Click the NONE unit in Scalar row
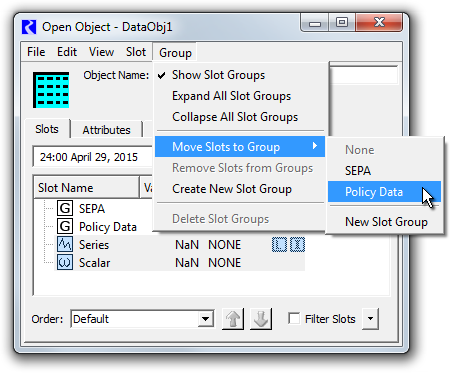Viewport: 450px width, 373px height. 224,263
